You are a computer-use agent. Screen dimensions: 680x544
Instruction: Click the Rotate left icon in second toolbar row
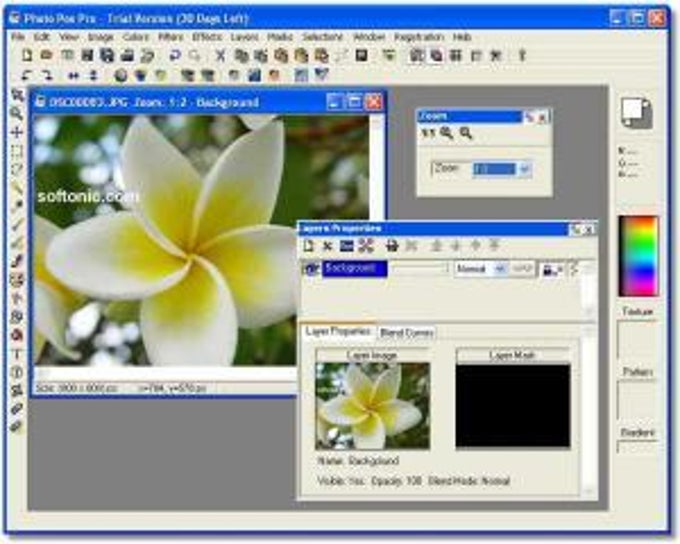point(27,75)
